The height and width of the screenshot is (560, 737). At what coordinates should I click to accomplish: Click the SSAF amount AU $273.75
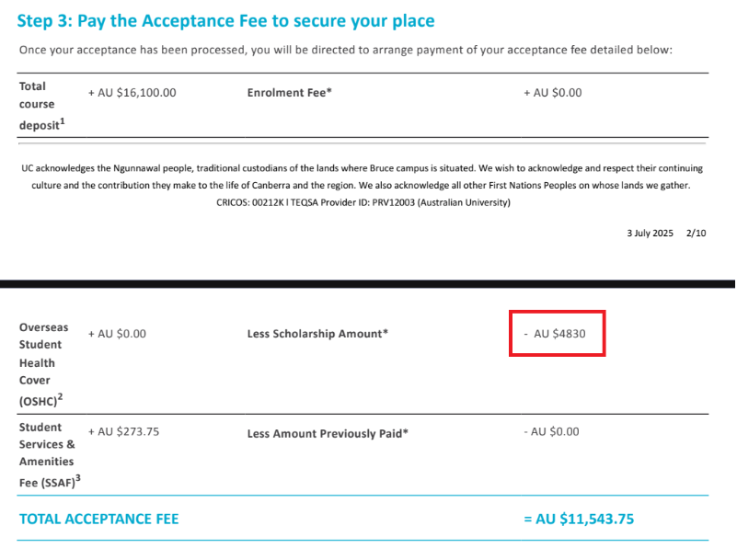click(123, 431)
